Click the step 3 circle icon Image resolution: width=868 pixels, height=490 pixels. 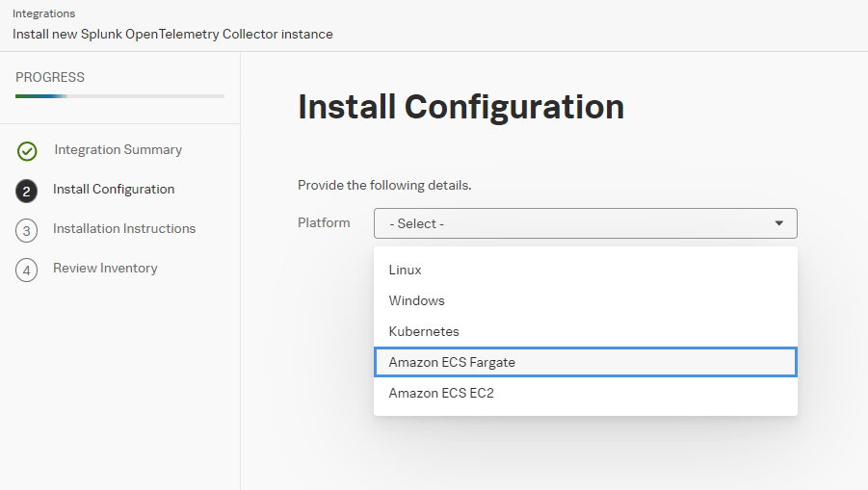[x=26, y=231]
